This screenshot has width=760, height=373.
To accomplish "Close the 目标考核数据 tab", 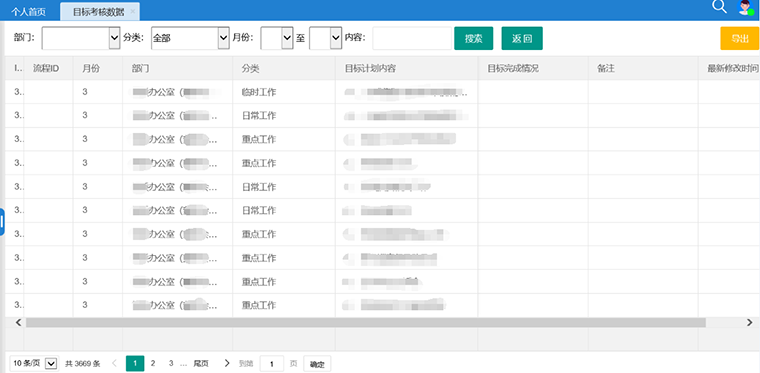I will coord(133,12).
